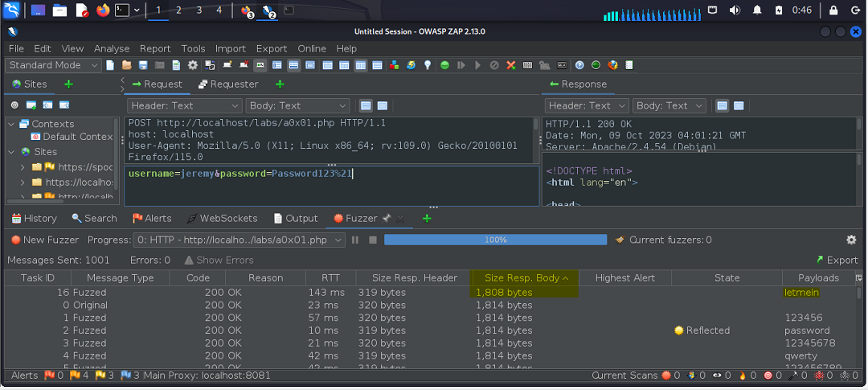Start a New Fuzzer
This screenshot has width=868, height=390.
click(x=45, y=240)
